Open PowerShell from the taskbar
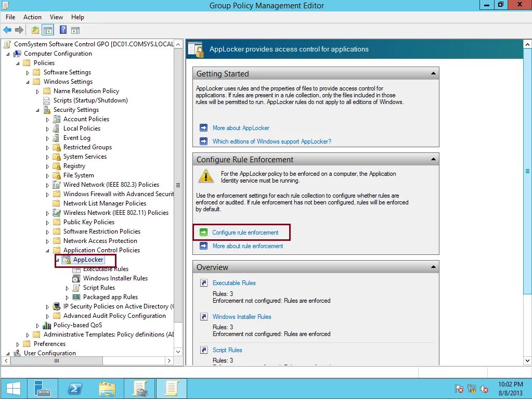This screenshot has width=532, height=399. pos(75,389)
